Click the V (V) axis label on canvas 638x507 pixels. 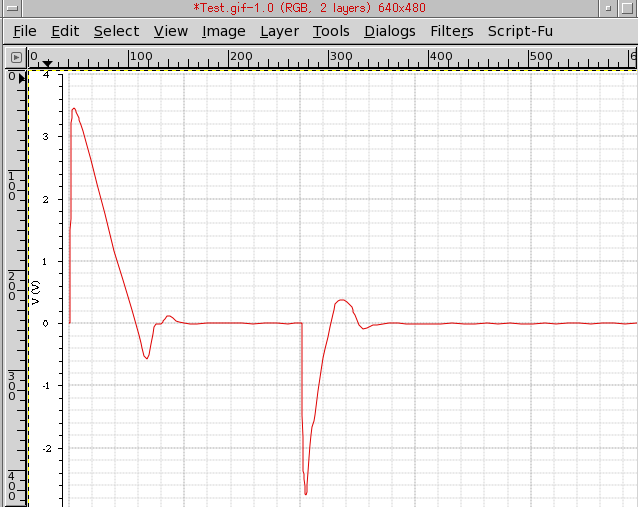36,293
